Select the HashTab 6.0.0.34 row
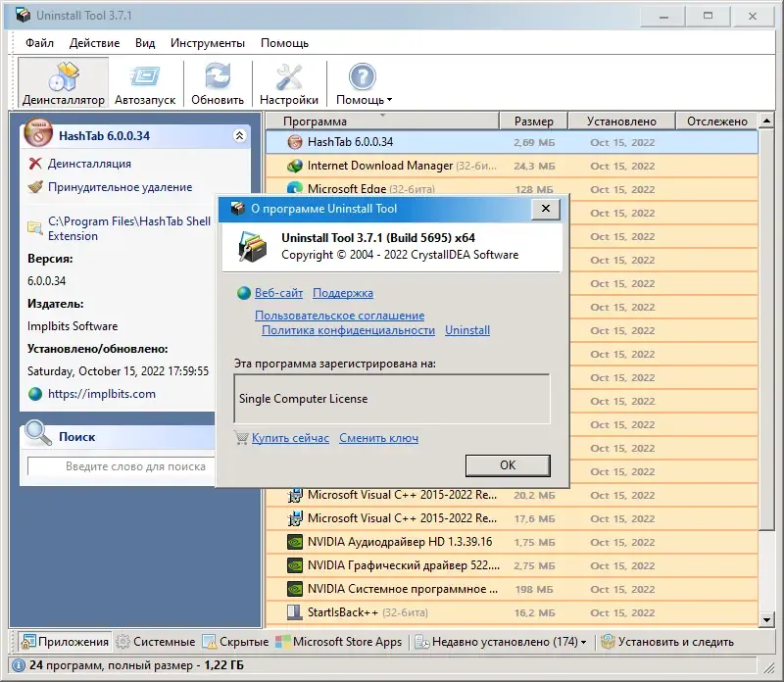The image size is (784, 682). coord(512,142)
